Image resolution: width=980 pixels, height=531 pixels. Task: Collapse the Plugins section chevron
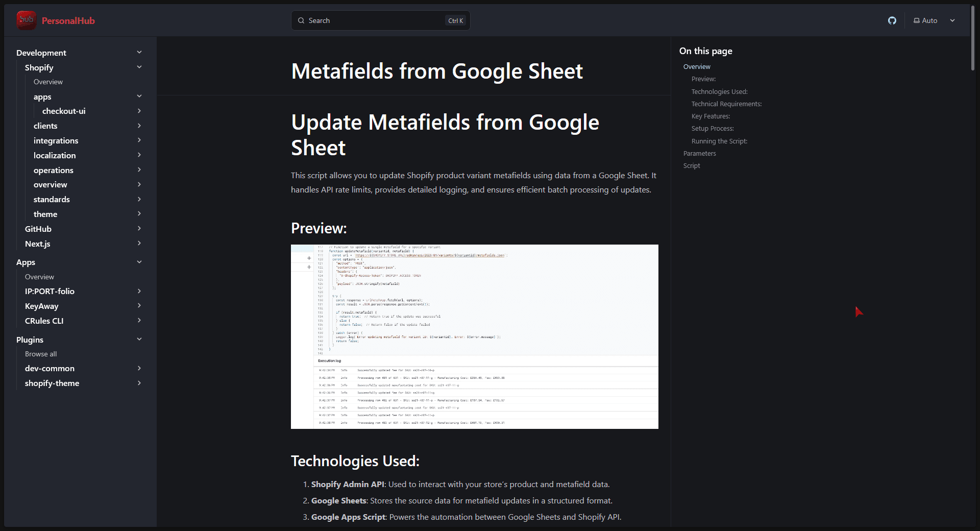click(x=139, y=340)
